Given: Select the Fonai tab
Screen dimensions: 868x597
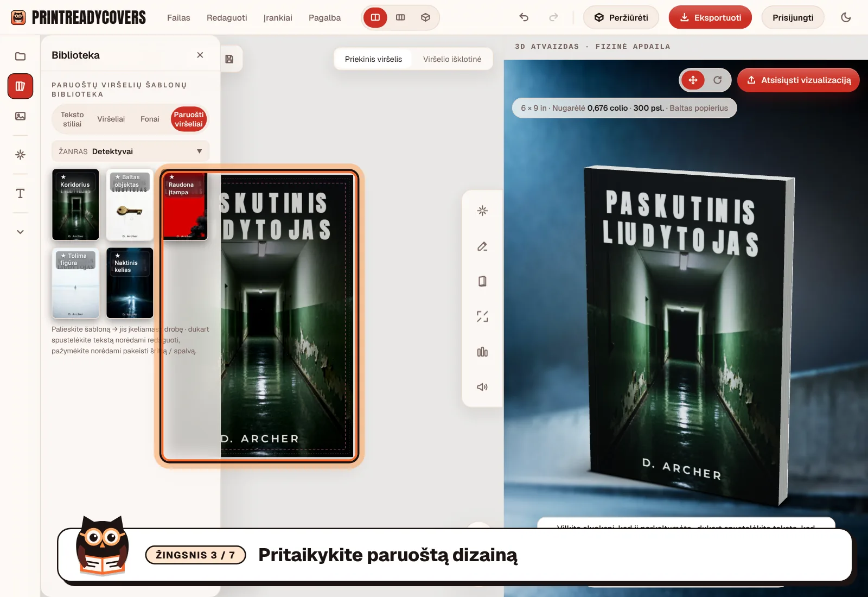Looking at the screenshot, I should [150, 119].
